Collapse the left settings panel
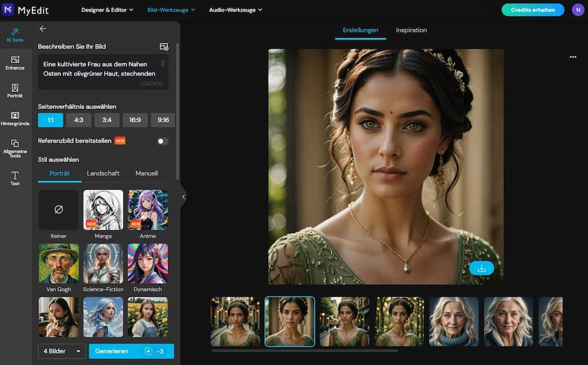The image size is (588, 365). click(183, 197)
